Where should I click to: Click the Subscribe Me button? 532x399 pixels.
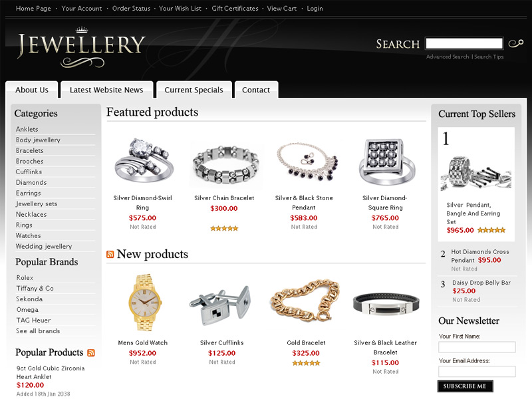(x=465, y=386)
